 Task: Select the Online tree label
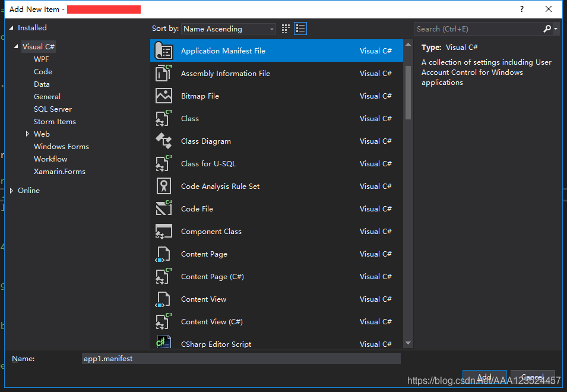(28, 190)
